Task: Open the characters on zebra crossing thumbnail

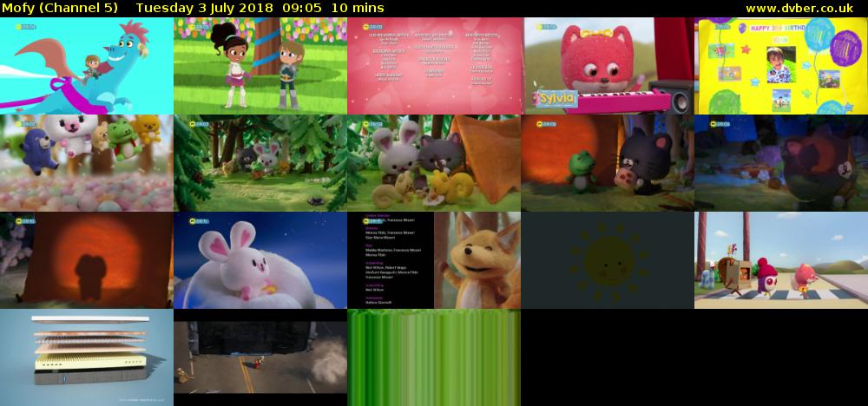Action: (x=781, y=260)
